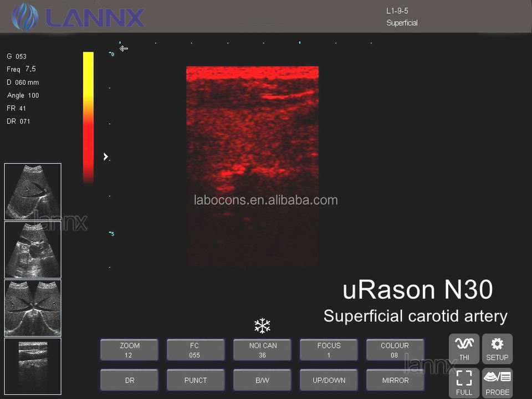The width and height of the screenshot is (532, 399).
Task: Click the FC 055 control
Action: pyautogui.click(x=196, y=350)
